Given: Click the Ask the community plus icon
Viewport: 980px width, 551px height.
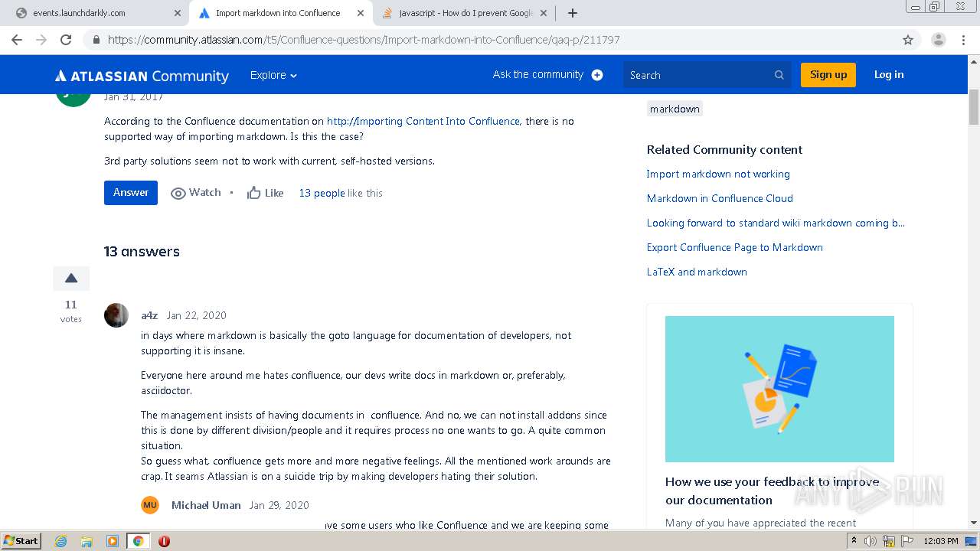Looking at the screenshot, I should point(597,75).
